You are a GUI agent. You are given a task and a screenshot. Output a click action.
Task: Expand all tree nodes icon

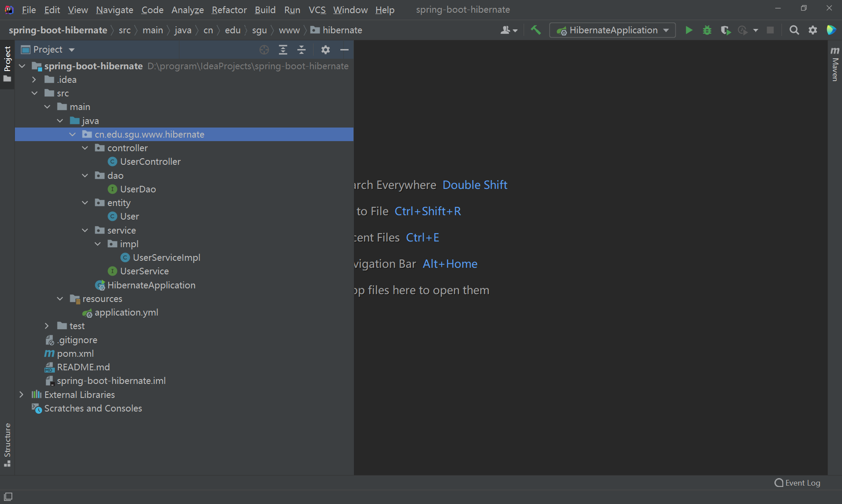pyautogui.click(x=283, y=50)
